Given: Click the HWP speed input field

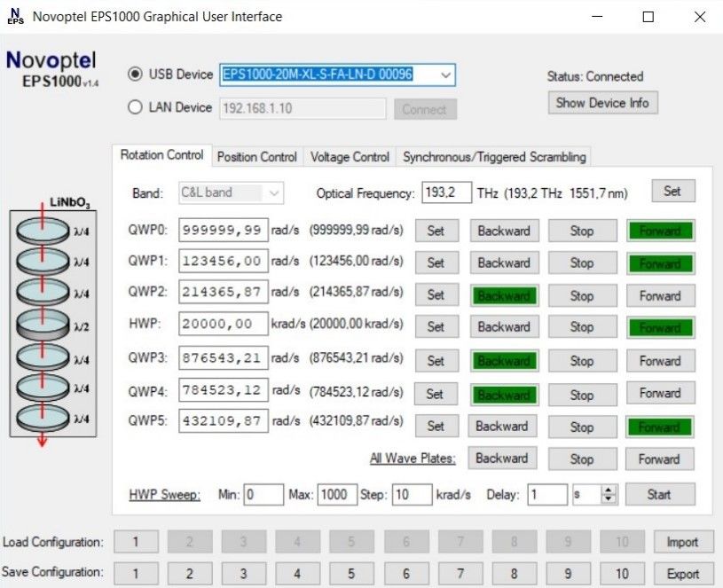Looking at the screenshot, I should [x=224, y=324].
